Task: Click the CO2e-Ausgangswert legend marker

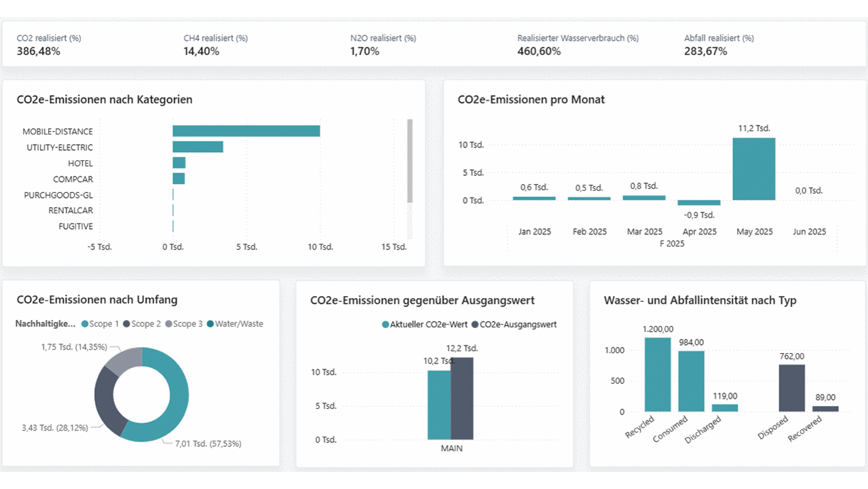Action: coord(475,325)
